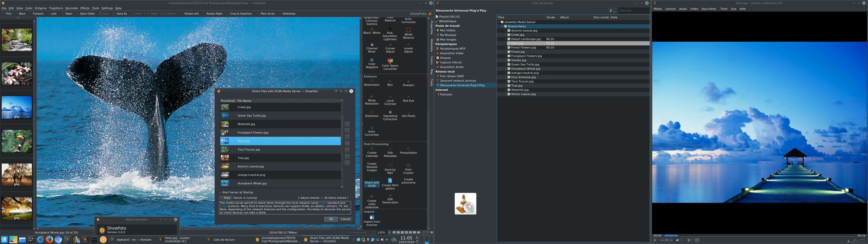Select the Sharpen tool

(x=408, y=83)
